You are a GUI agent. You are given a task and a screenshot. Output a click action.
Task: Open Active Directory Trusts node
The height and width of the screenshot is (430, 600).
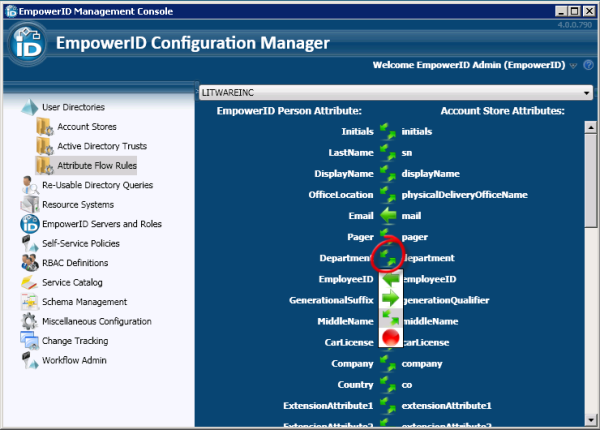102,146
